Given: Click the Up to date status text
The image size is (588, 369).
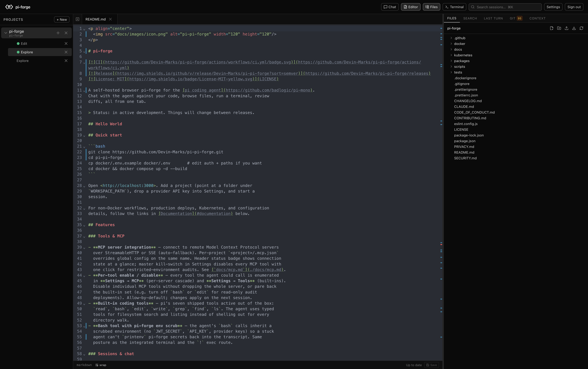Looking at the screenshot, I should pyautogui.click(x=414, y=365).
